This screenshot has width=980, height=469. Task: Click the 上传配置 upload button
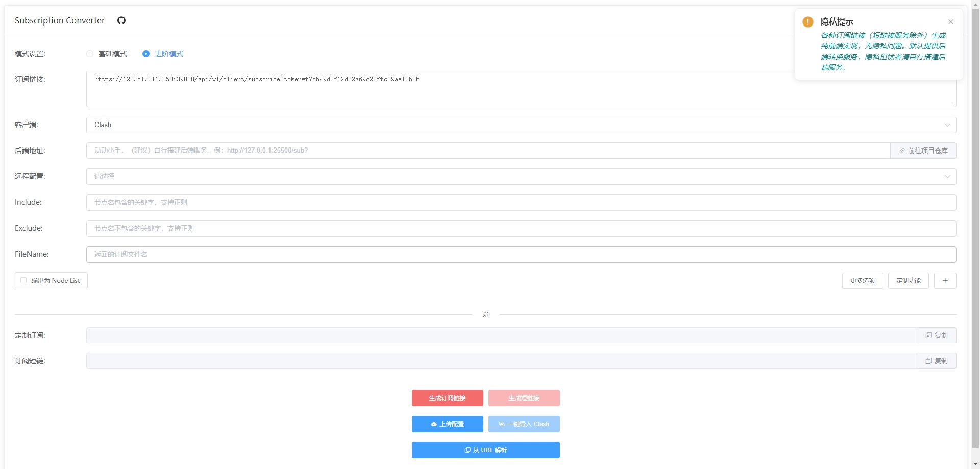click(x=448, y=424)
